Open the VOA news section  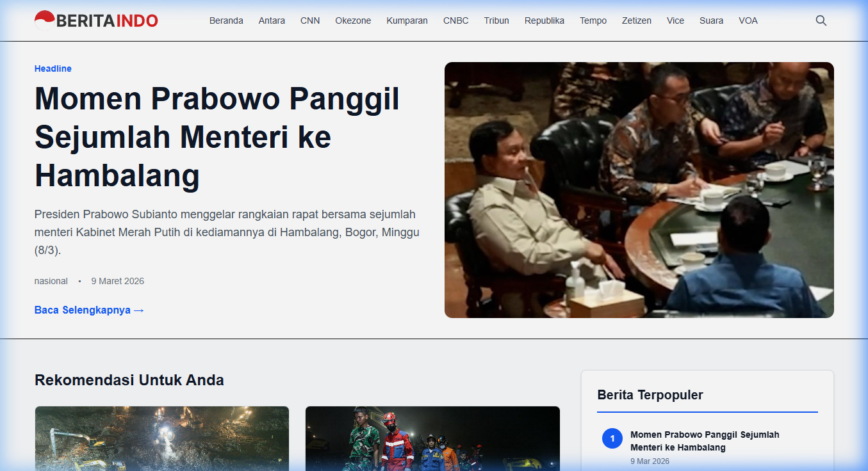pos(748,20)
